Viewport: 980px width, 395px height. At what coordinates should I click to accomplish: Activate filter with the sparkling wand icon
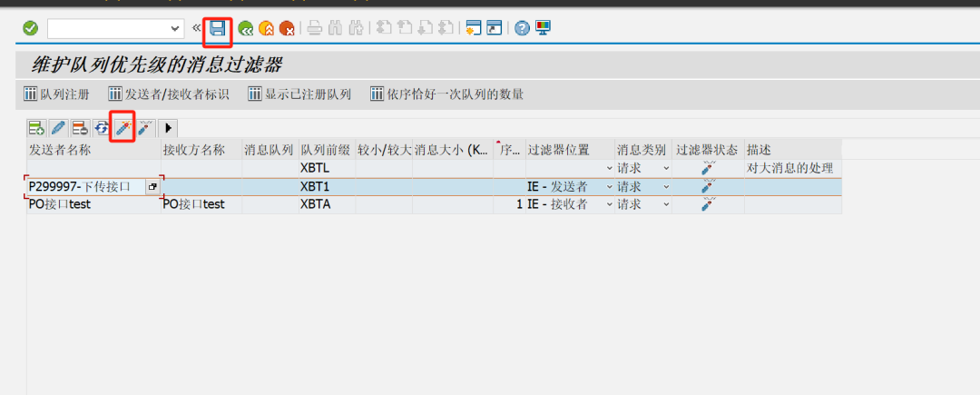(123, 128)
